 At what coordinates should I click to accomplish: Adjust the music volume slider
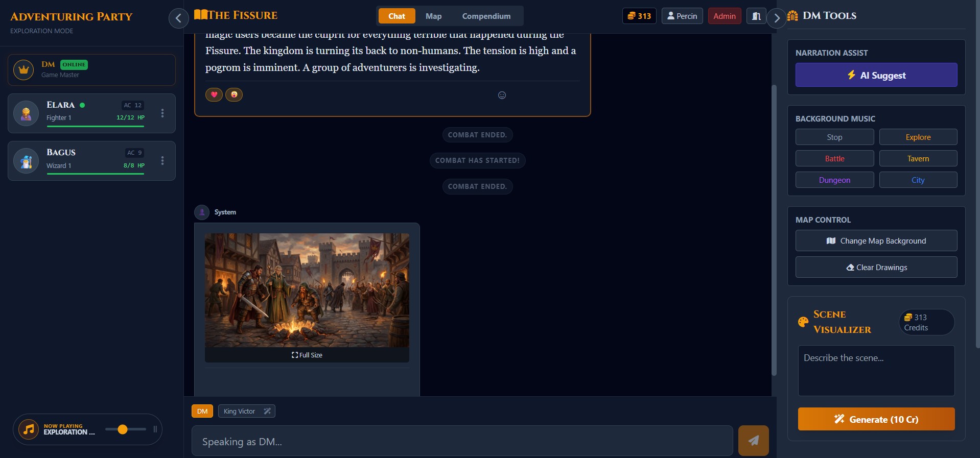[126, 429]
